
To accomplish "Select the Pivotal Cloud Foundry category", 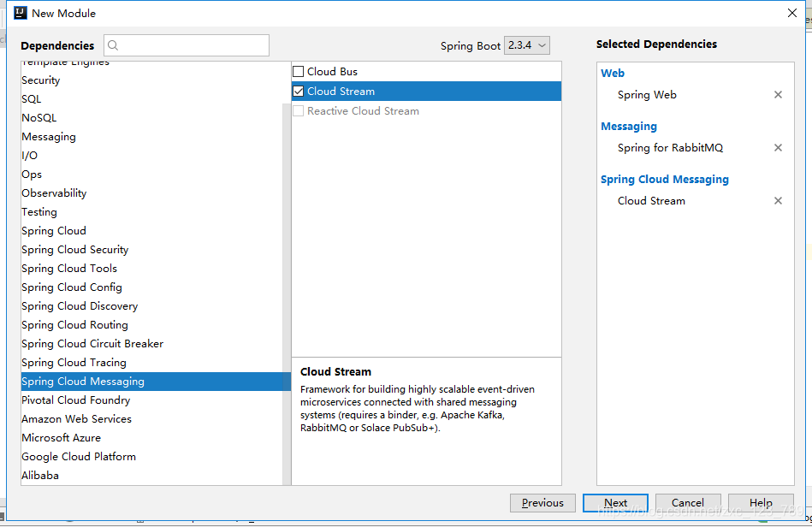I will coord(152,400).
